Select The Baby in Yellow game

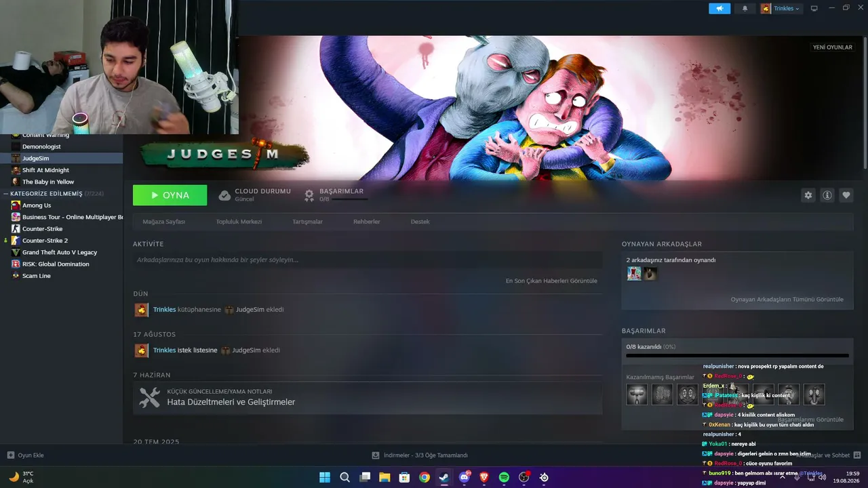coord(48,182)
